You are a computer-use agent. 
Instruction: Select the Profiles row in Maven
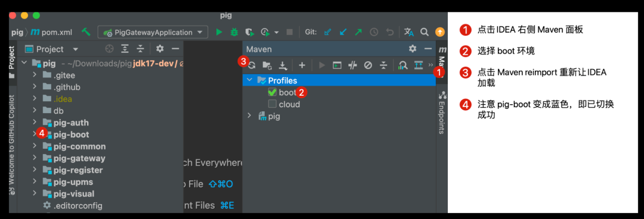[x=339, y=80]
